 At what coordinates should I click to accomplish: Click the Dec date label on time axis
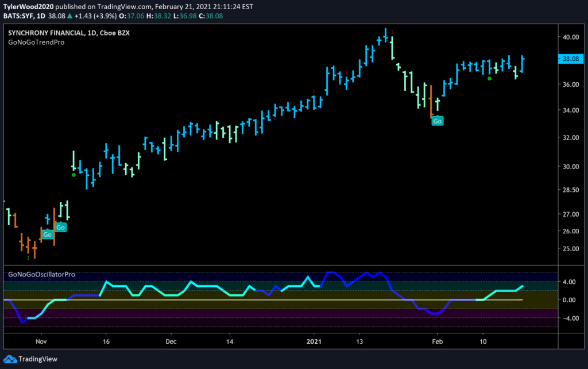[171, 341]
